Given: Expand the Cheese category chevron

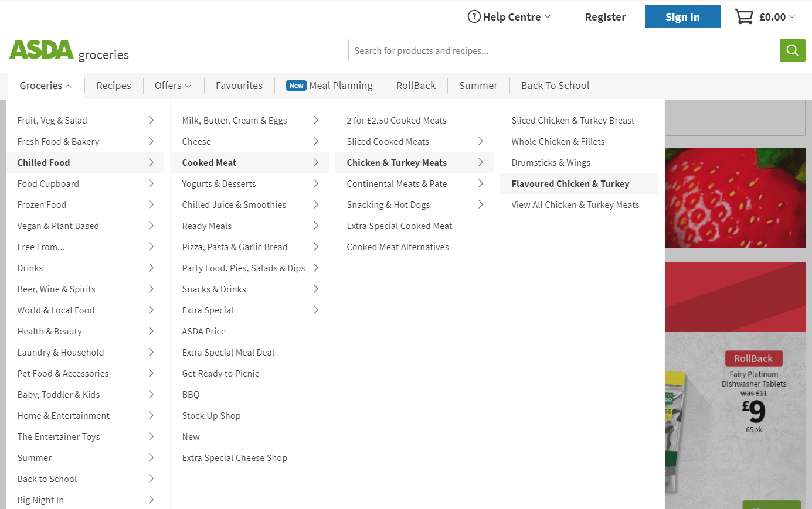Looking at the screenshot, I should tap(316, 141).
